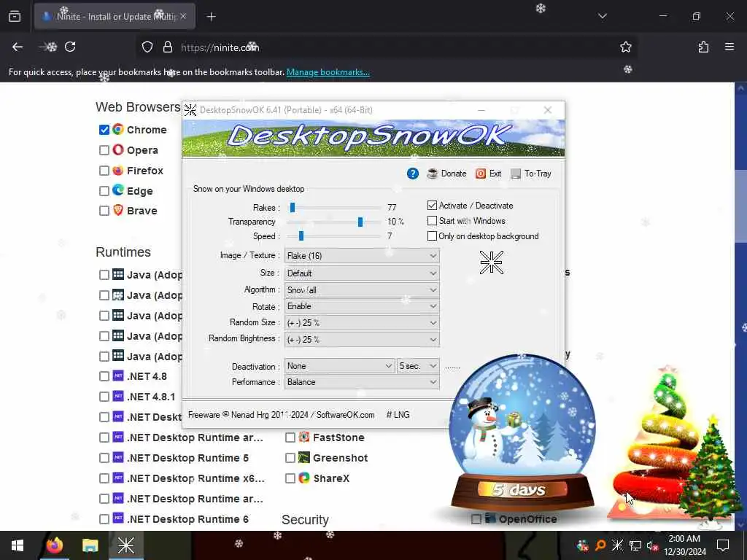Open the Random Size dropdown
Viewport: 747px width, 560px height.
pos(362,322)
